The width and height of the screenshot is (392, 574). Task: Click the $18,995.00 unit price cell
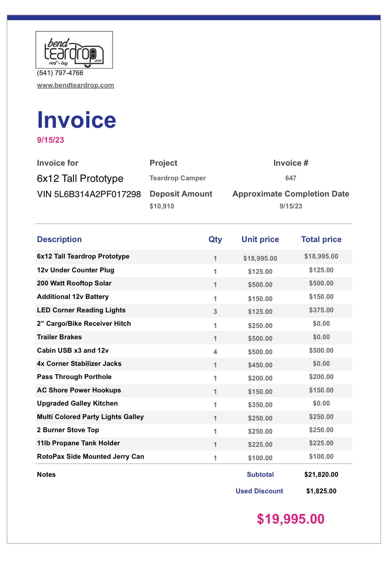[260, 259]
